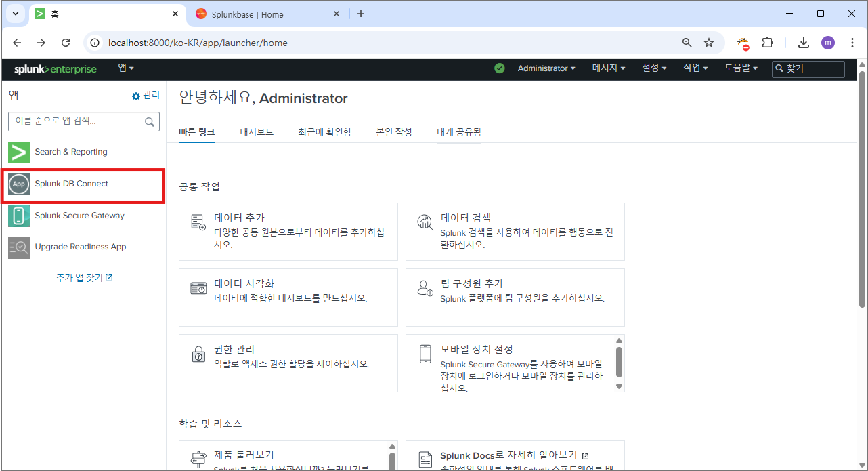Click the 추가 앱 찾기 link

pos(84,278)
